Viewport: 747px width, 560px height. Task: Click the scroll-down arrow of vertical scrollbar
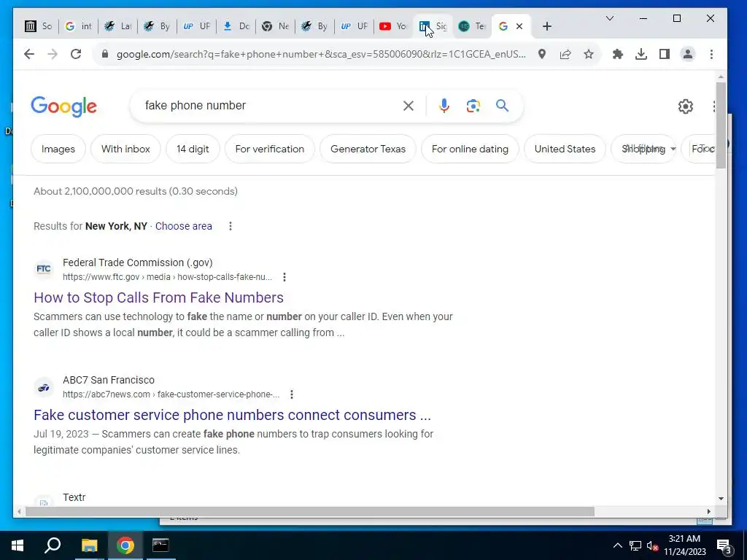click(721, 499)
